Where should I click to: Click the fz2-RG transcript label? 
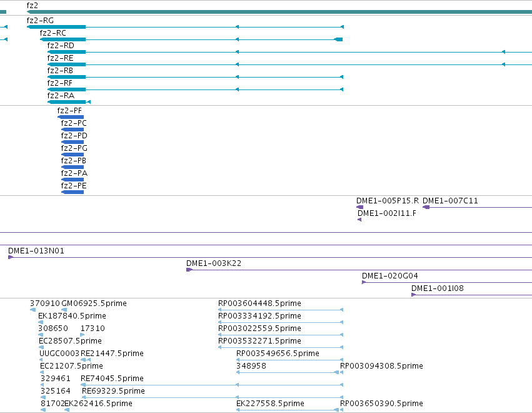click(x=40, y=21)
